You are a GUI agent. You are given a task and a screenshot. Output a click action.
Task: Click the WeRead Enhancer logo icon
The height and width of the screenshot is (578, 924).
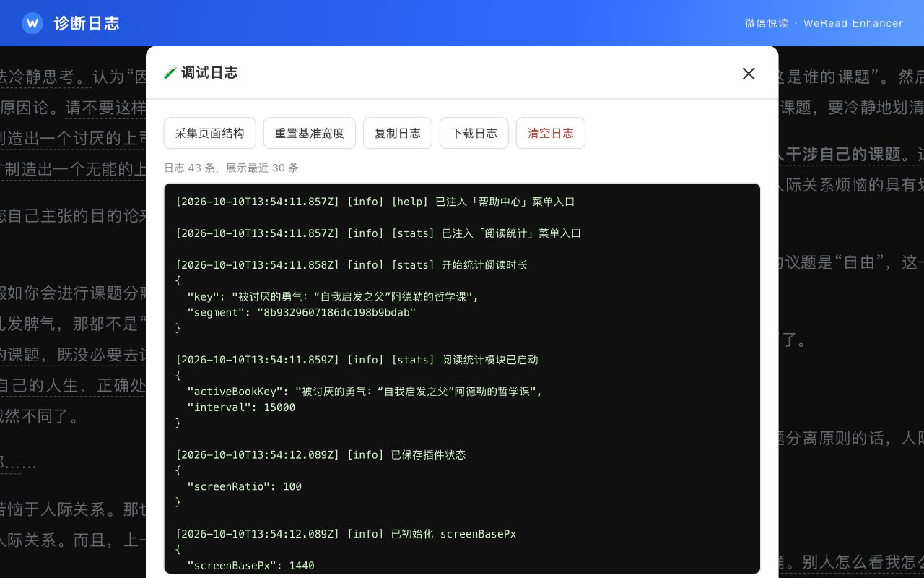click(x=32, y=23)
